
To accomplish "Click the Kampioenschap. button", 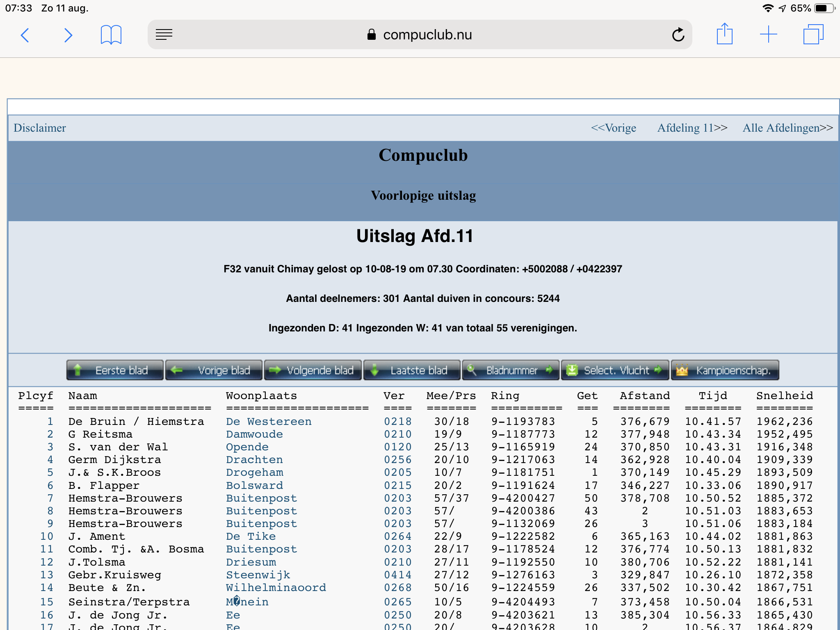I will point(725,370).
